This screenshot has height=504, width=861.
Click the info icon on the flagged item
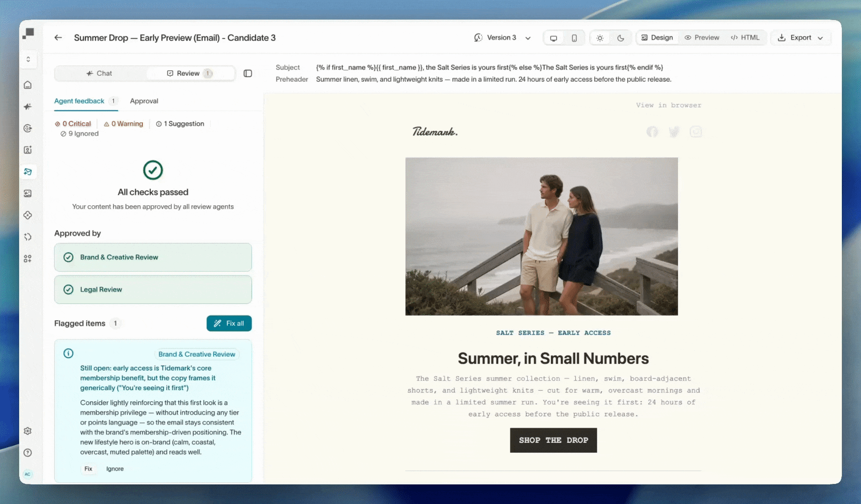68,353
